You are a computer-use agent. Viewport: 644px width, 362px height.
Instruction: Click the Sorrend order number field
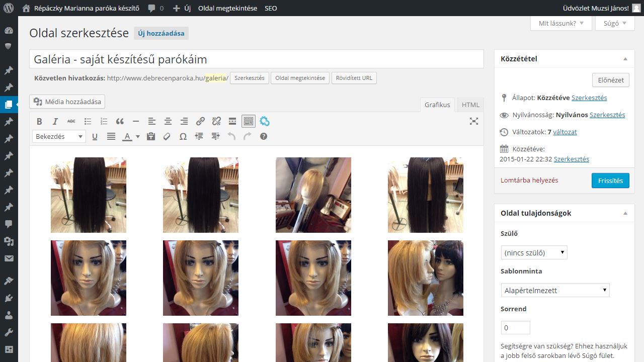[x=516, y=327]
